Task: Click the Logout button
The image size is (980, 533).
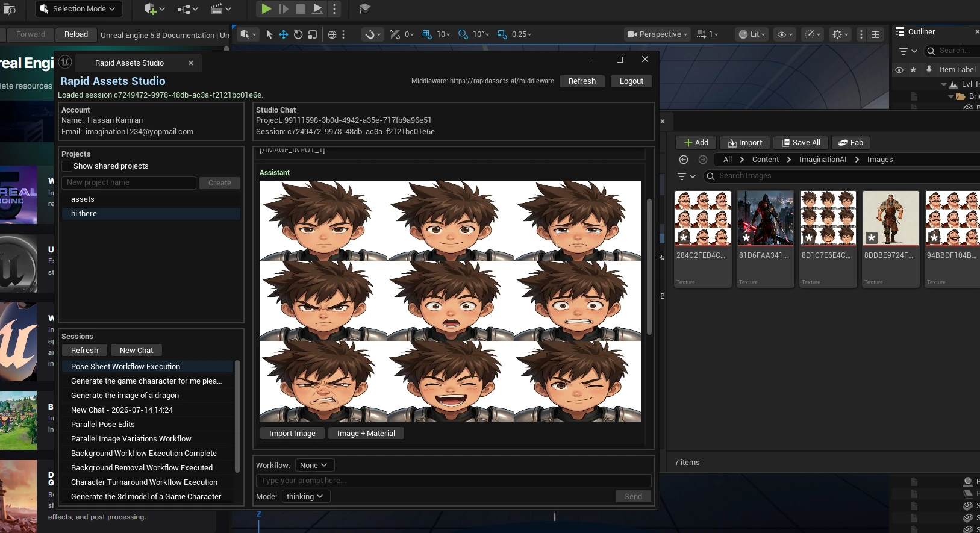Action: (x=631, y=81)
